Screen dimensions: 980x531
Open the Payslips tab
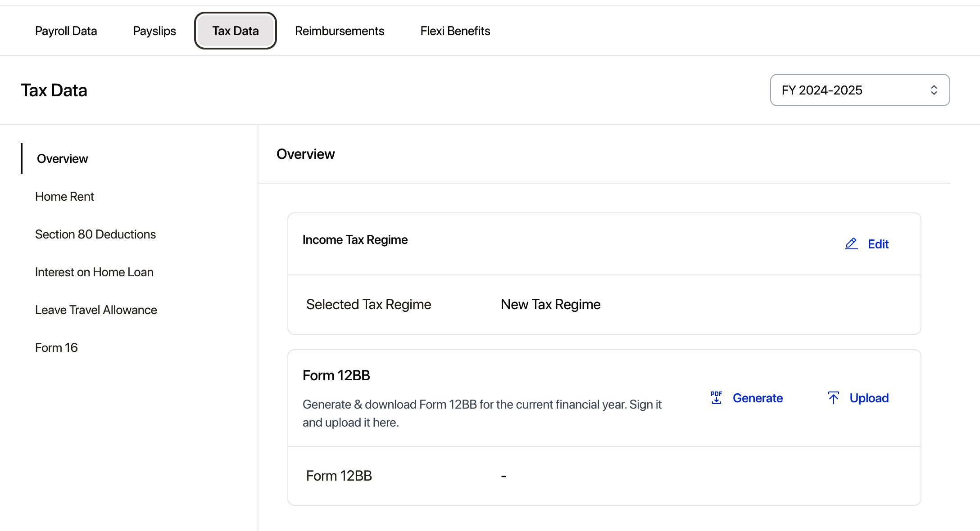click(x=154, y=31)
